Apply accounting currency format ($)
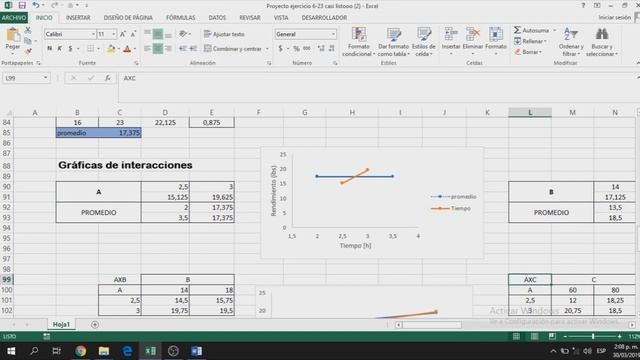Screen dimensions: 640x360 280,49
